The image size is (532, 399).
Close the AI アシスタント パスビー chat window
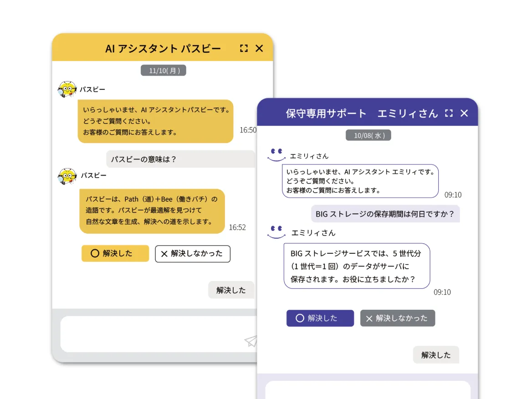pyautogui.click(x=259, y=48)
